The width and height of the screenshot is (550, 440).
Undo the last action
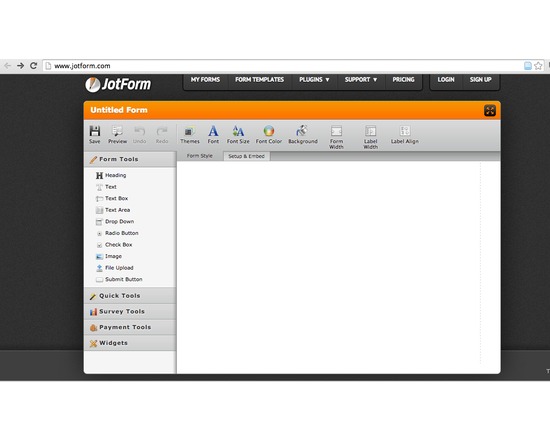tap(139, 135)
